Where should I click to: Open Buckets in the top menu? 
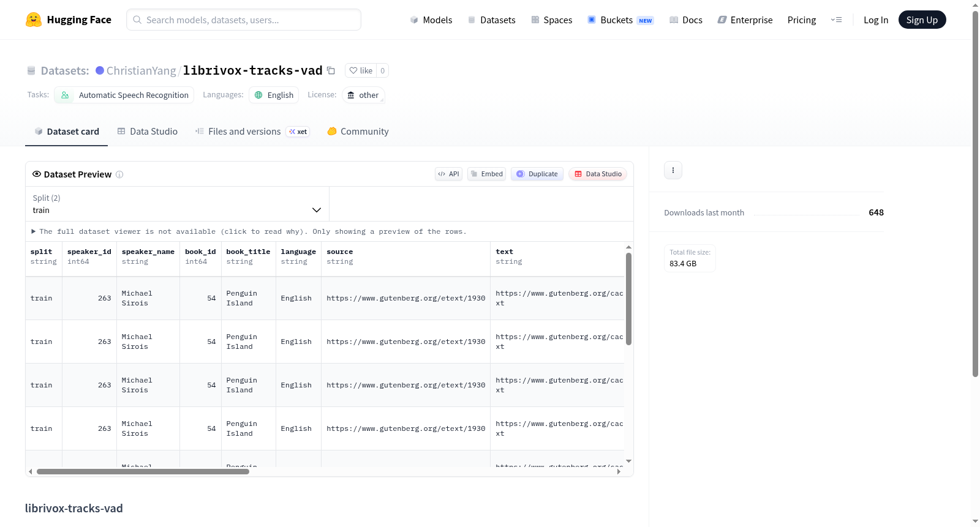pos(620,20)
